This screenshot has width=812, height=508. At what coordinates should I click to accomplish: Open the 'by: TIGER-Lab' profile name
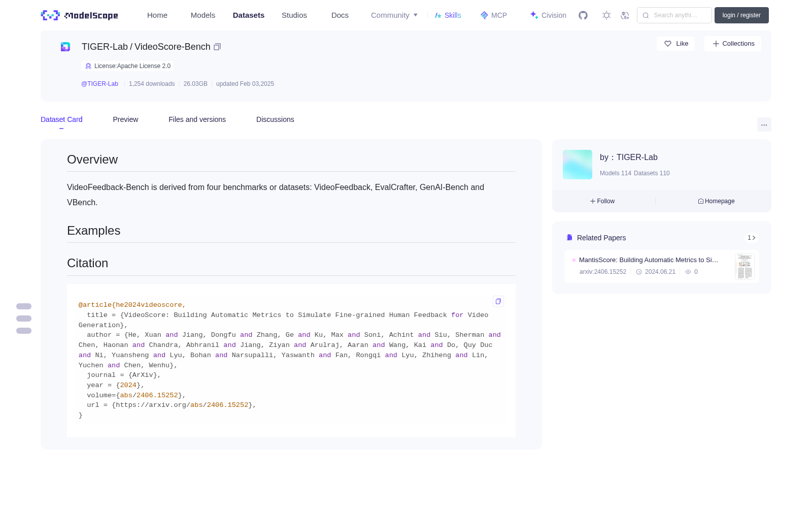coord(629,157)
